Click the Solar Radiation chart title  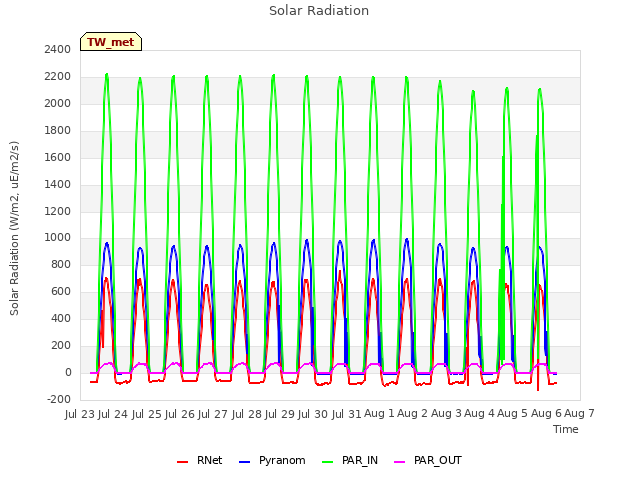(x=319, y=11)
